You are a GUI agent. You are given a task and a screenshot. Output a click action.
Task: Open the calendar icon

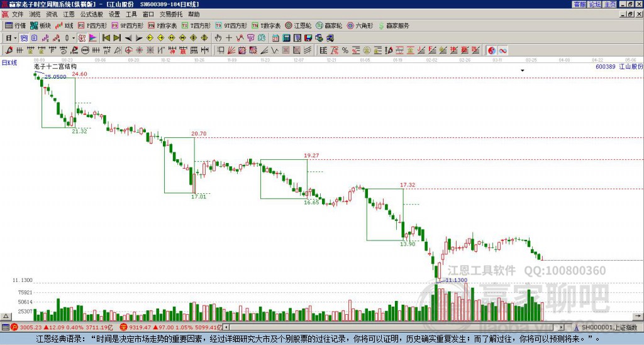275,38
